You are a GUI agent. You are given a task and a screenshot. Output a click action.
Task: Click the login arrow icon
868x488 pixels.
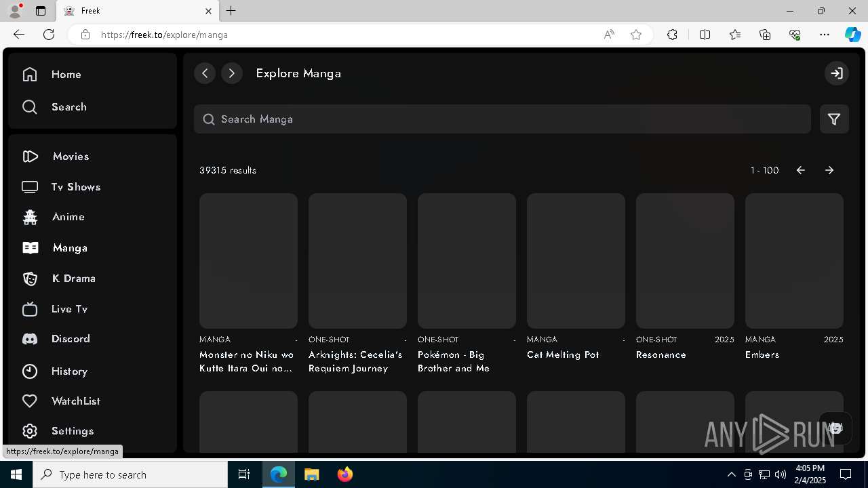pyautogui.click(x=837, y=73)
